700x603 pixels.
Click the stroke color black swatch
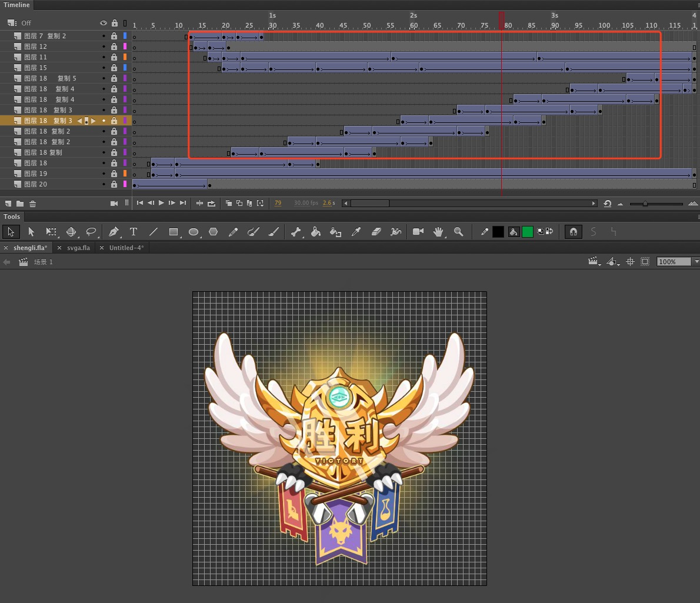point(498,232)
